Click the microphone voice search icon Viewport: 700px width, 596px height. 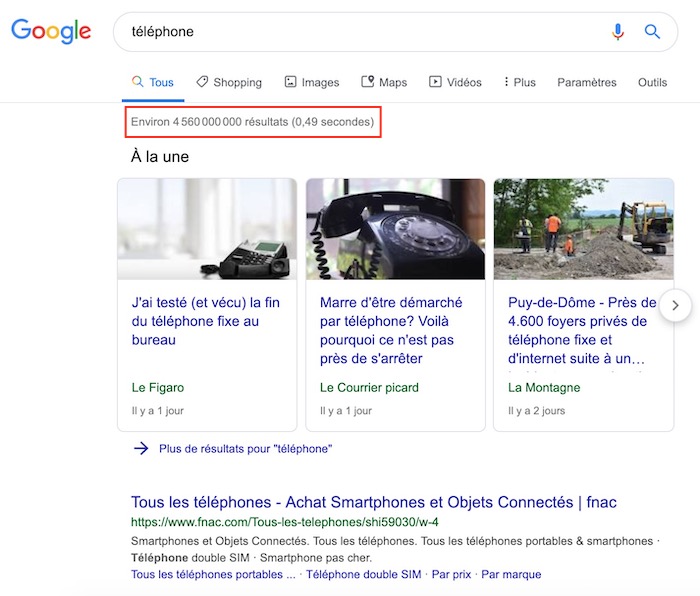click(x=618, y=32)
